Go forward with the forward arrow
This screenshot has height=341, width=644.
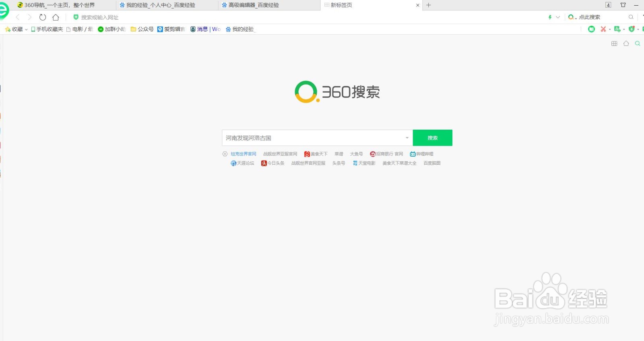point(29,17)
